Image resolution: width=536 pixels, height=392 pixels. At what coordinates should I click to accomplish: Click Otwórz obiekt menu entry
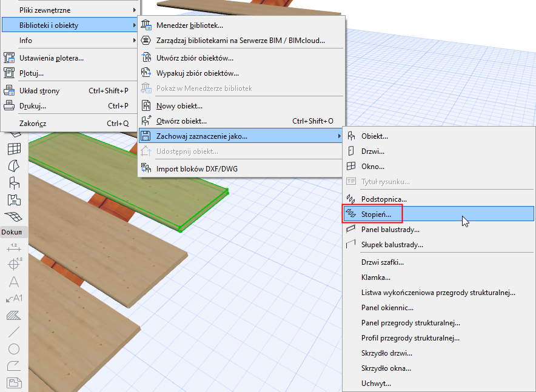coord(241,121)
